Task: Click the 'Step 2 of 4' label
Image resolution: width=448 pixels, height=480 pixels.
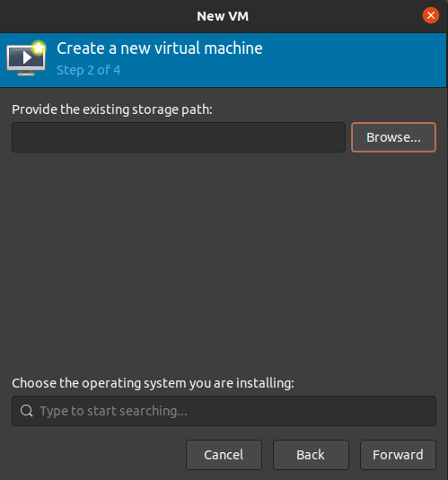Action: click(89, 70)
